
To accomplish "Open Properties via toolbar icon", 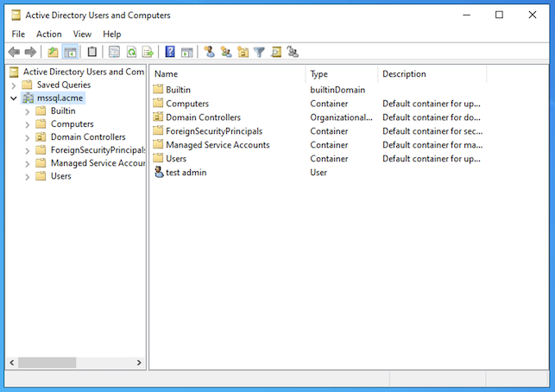I will (114, 52).
